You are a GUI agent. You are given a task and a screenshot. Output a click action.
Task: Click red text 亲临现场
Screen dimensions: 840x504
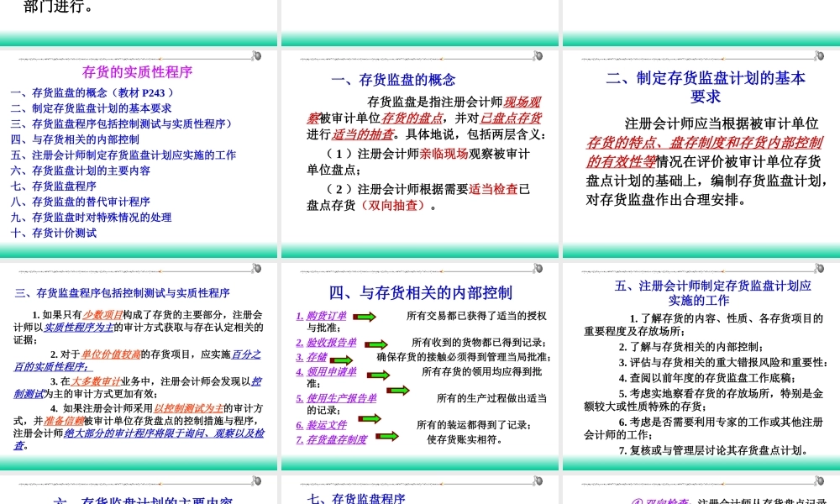444,154
